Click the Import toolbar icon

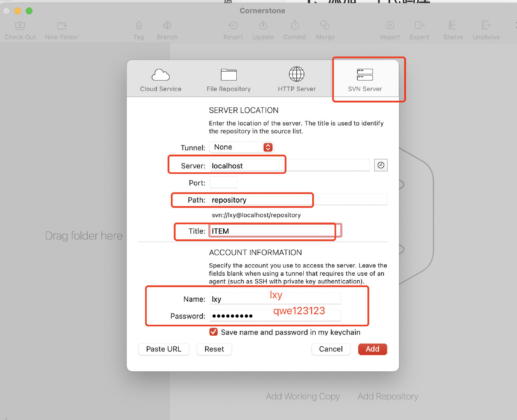tap(390, 26)
